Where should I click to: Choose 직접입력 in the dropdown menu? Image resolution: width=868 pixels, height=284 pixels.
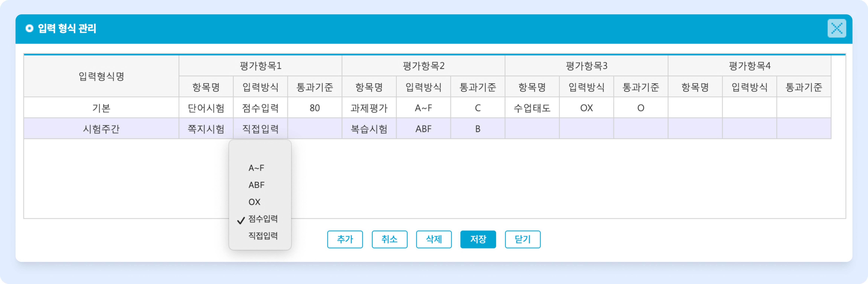pyautogui.click(x=263, y=236)
